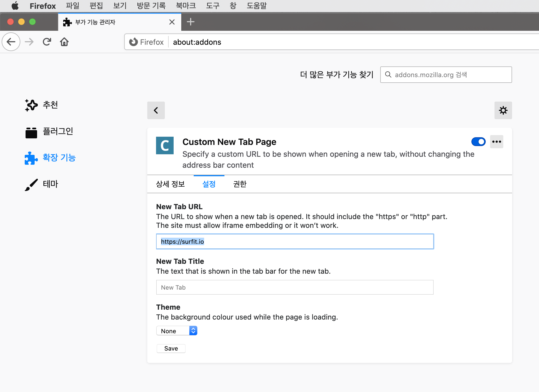The width and height of the screenshot is (539, 392).
Task: Open the 파일 menu
Action: [73, 6]
